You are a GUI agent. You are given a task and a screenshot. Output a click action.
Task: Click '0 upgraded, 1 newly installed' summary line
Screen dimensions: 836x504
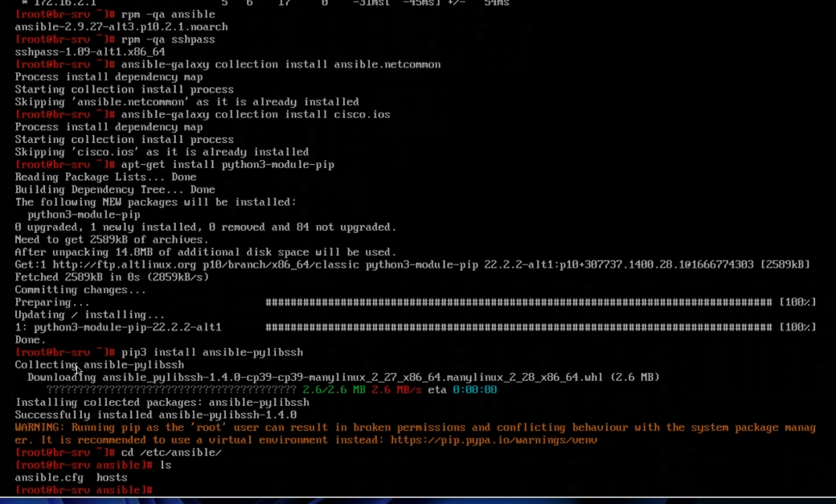(x=206, y=227)
